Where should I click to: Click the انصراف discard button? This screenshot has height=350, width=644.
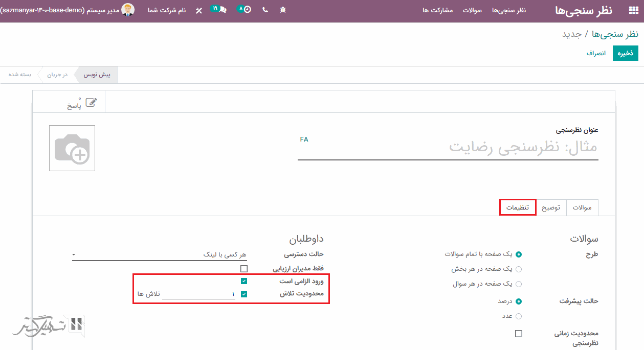tap(596, 53)
